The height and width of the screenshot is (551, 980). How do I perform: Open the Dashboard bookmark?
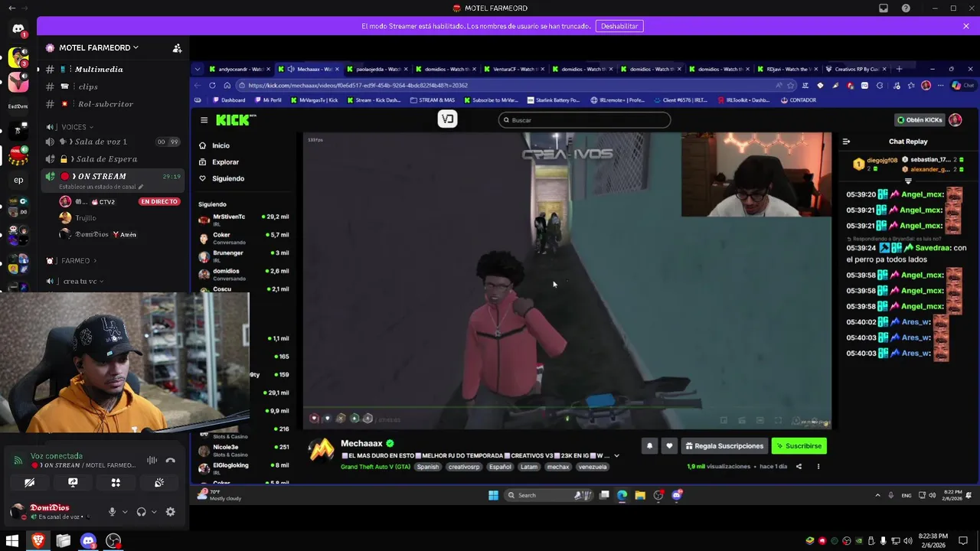[230, 100]
